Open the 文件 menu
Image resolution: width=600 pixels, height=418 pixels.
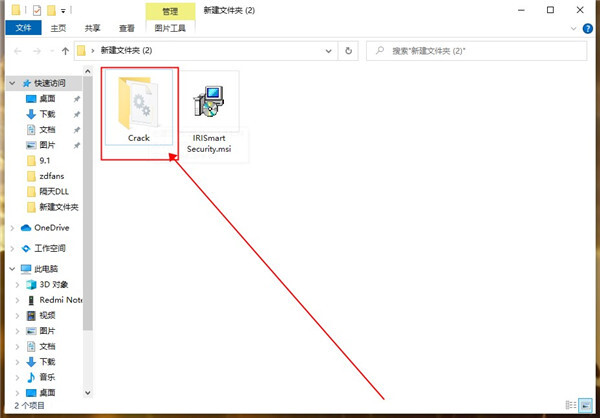coord(23,28)
